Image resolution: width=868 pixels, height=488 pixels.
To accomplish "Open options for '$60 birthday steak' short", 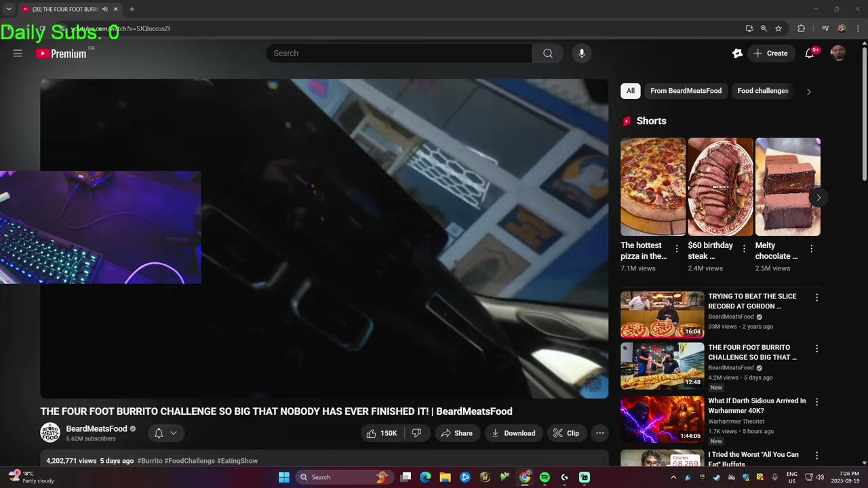I will point(744,249).
